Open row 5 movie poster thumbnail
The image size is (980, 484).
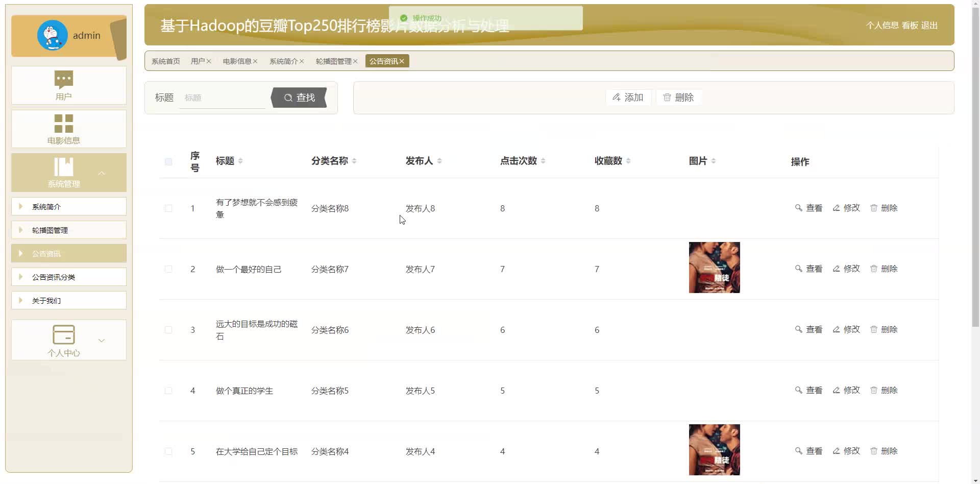(x=714, y=450)
